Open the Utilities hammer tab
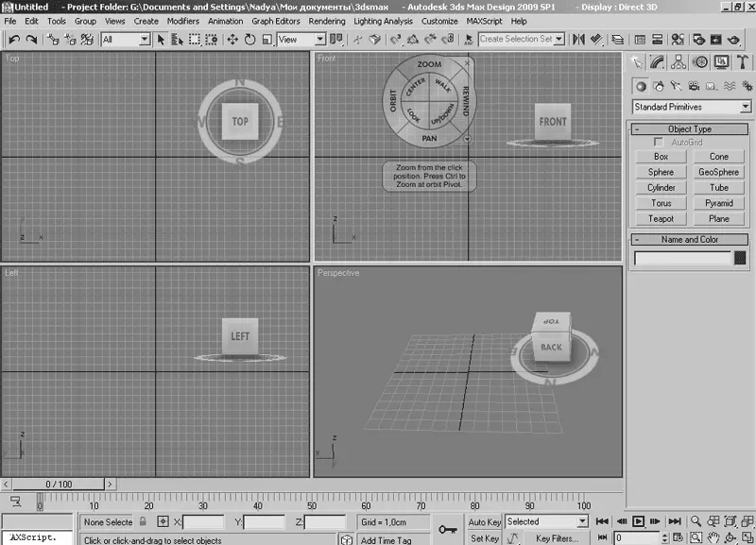This screenshot has height=545, width=756. (x=743, y=62)
